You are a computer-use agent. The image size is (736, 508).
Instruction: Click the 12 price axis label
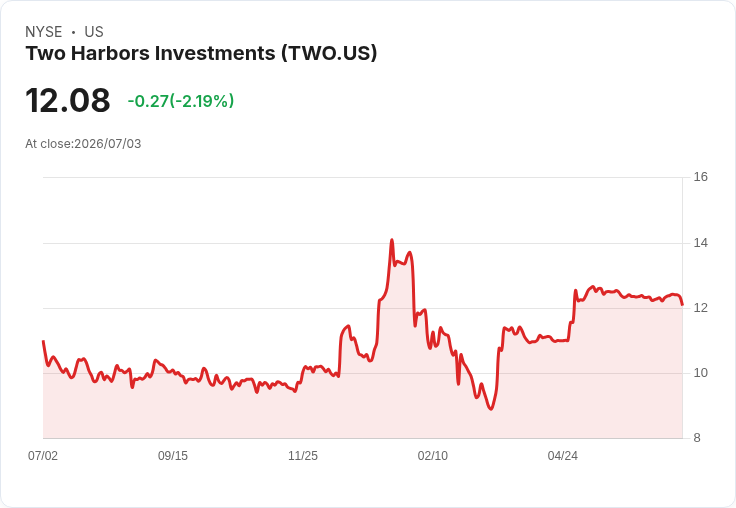pyautogui.click(x=701, y=308)
